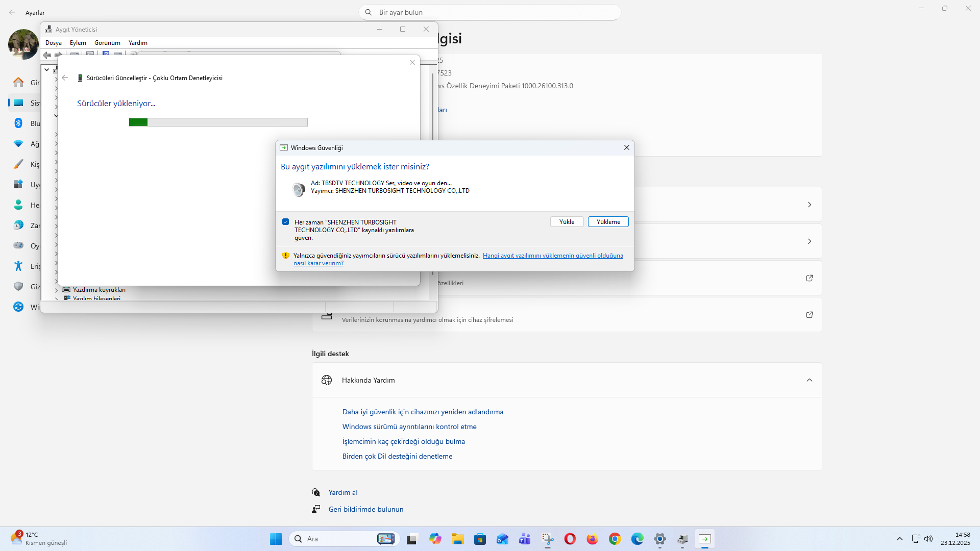Click the user profile picture in Ayarlar
The height and width of the screenshot is (551, 980).
click(x=23, y=44)
